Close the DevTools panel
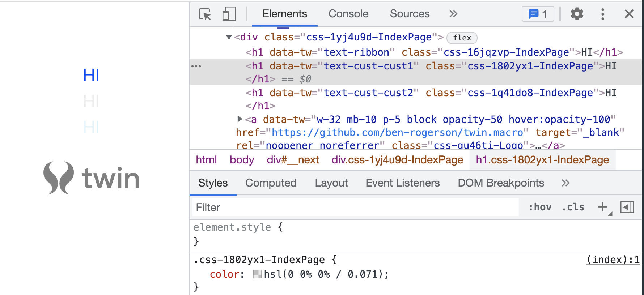 (629, 14)
